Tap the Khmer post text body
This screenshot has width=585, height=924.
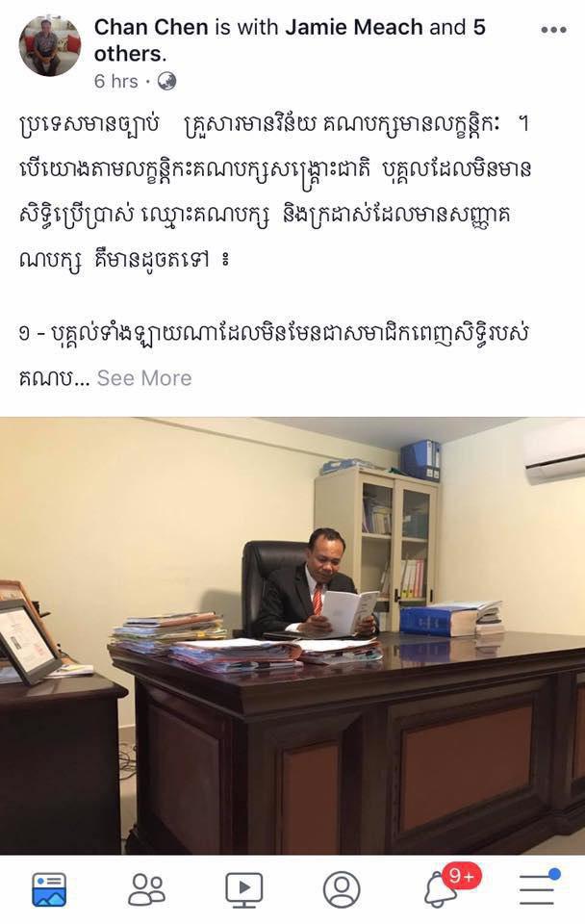[274, 192]
